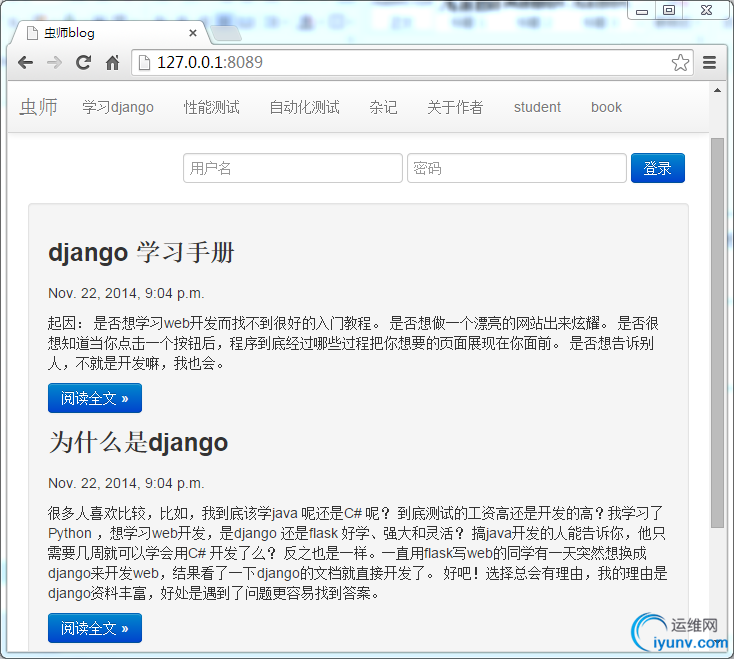Close the 虫师blog tab

(192, 33)
